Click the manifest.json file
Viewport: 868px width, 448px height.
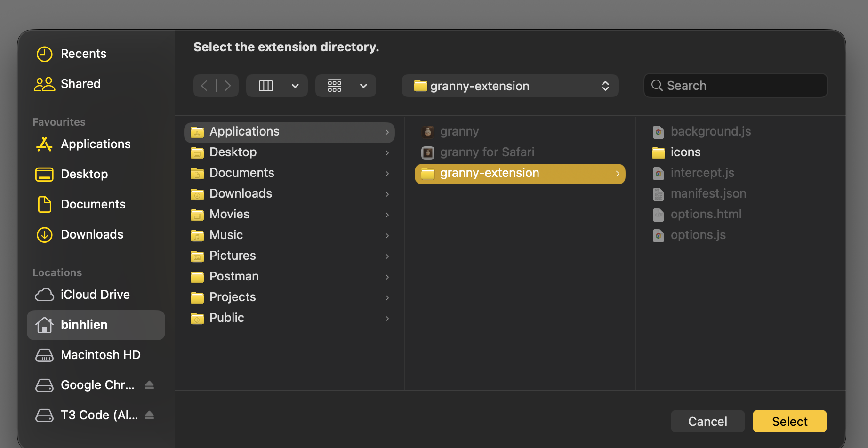740,194
